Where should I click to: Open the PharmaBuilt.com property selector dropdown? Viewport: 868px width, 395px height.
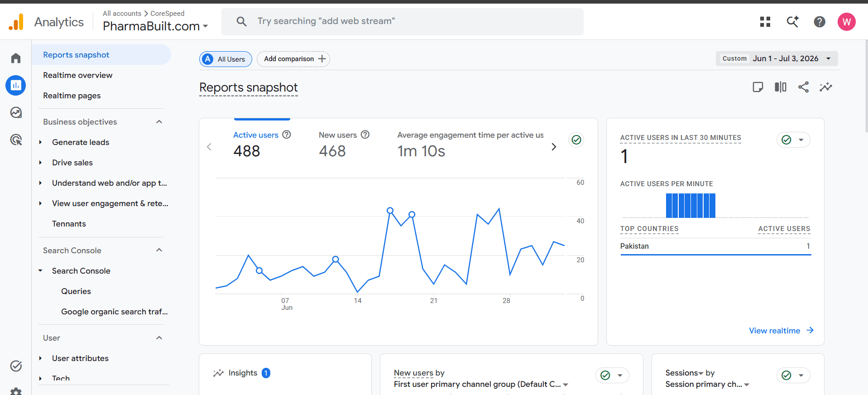point(155,26)
